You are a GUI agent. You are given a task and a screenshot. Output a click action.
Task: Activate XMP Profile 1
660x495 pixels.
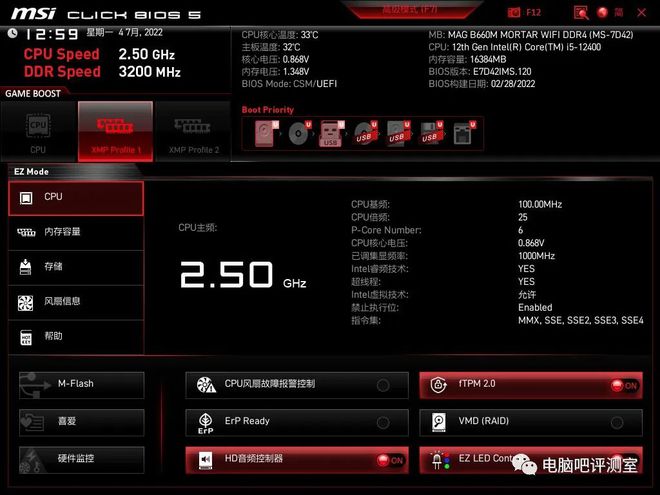(115, 131)
